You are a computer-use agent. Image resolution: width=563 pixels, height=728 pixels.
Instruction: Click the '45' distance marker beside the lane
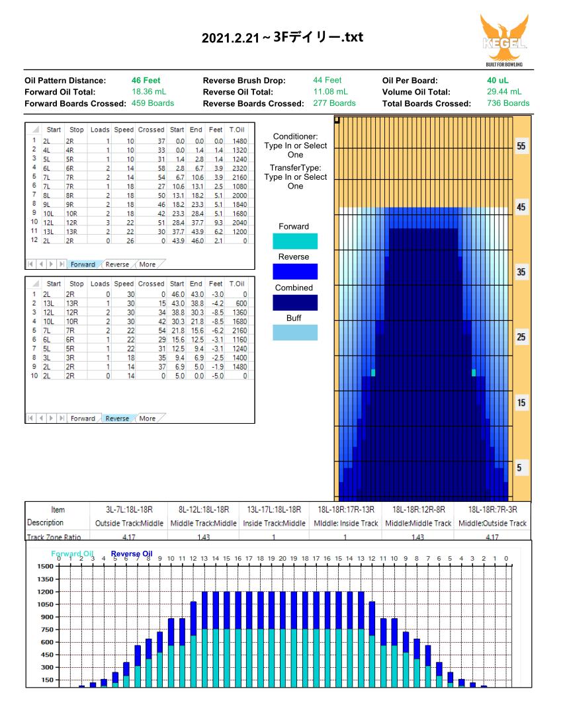click(x=521, y=207)
